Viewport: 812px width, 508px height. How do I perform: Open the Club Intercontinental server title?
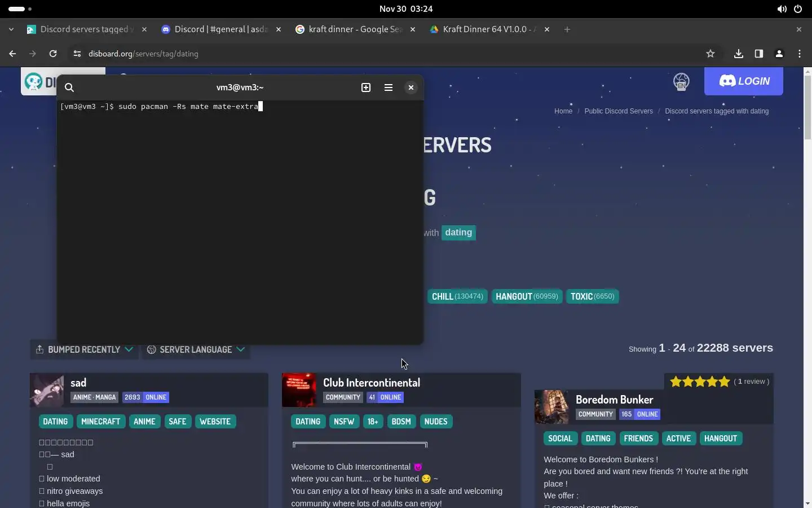click(372, 383)
